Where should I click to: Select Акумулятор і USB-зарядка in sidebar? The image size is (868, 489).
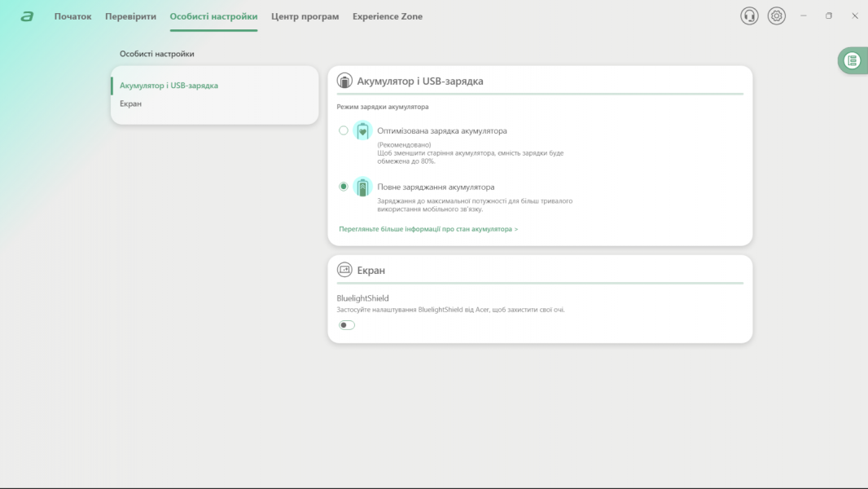tap(169, 86)
